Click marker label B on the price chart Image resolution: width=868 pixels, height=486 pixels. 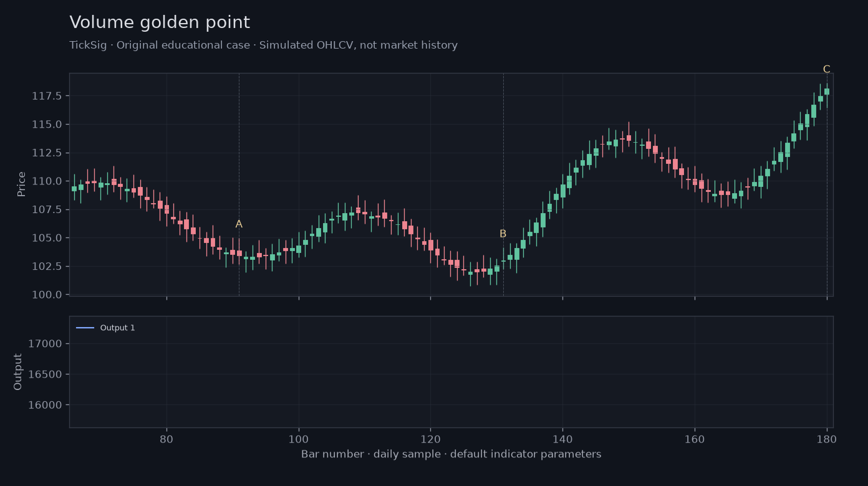(503, 234)
